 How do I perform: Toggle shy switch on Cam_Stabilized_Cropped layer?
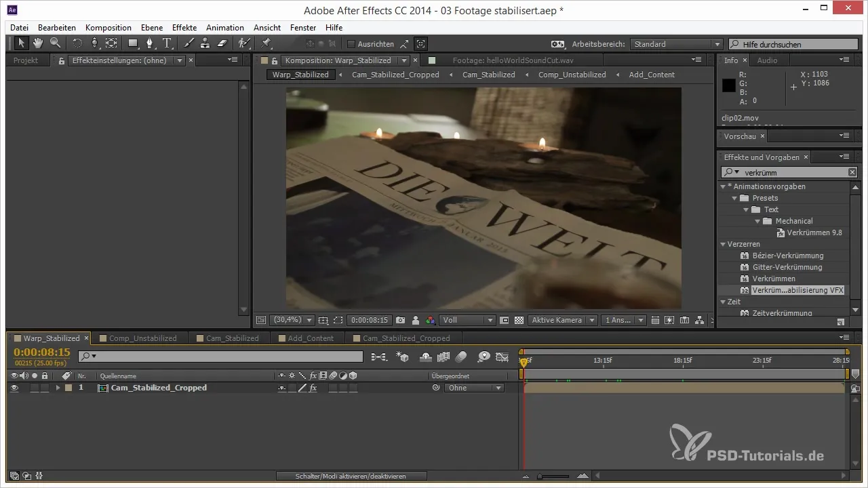coord(281,388)
